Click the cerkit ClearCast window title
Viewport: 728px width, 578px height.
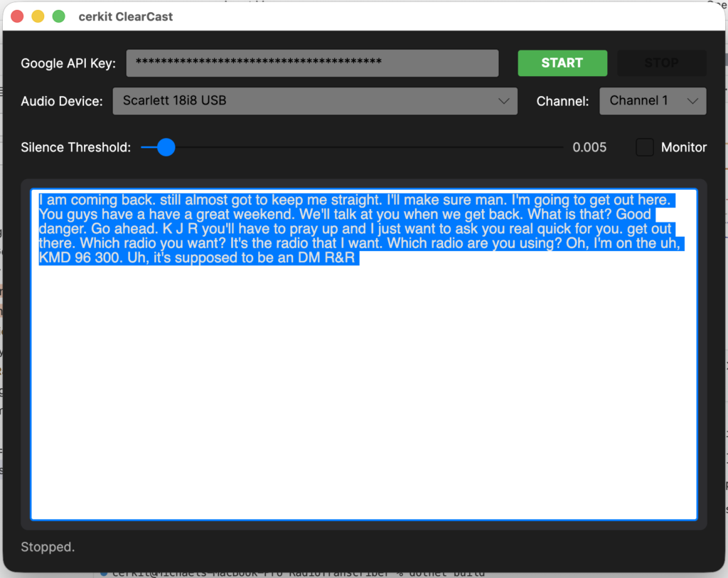tap(125, 16)
